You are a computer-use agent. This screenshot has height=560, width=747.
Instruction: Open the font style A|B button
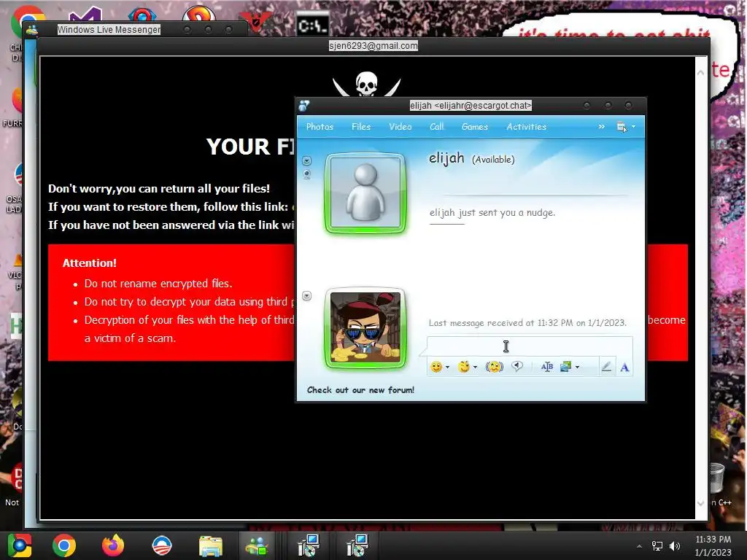[547, 367]
